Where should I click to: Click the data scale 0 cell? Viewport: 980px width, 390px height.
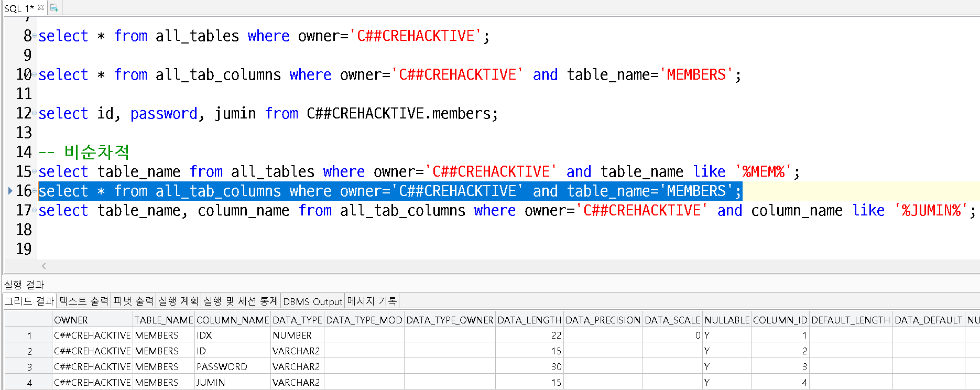point(672,335)
